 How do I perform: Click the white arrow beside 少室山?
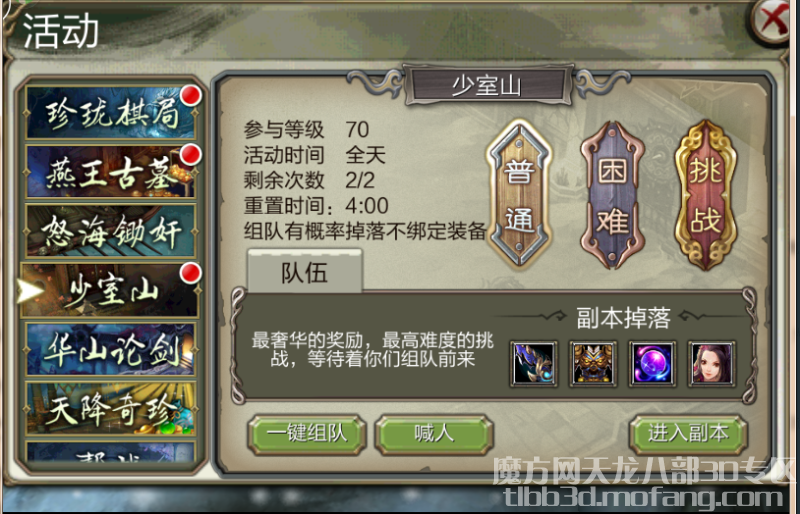tap(31, 291)
